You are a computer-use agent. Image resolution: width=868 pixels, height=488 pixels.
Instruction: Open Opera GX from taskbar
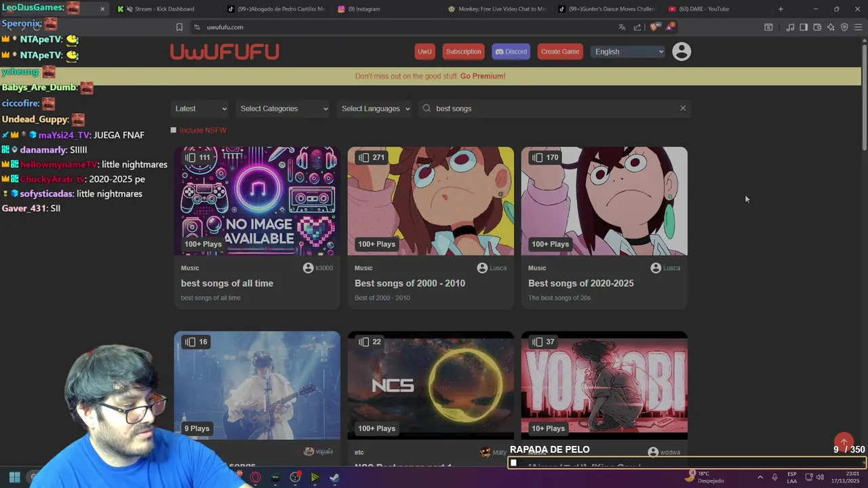coord(255,477)
